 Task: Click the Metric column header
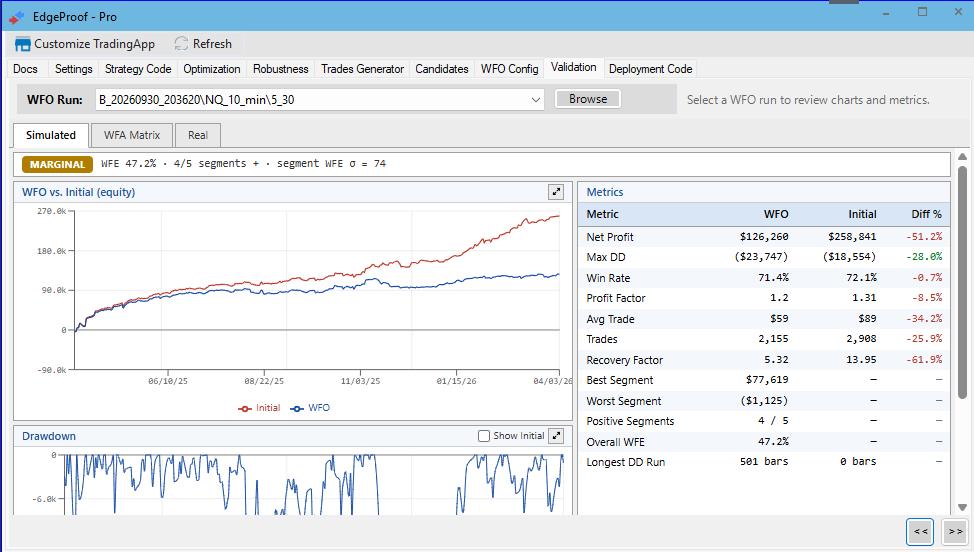pos(603,214)
